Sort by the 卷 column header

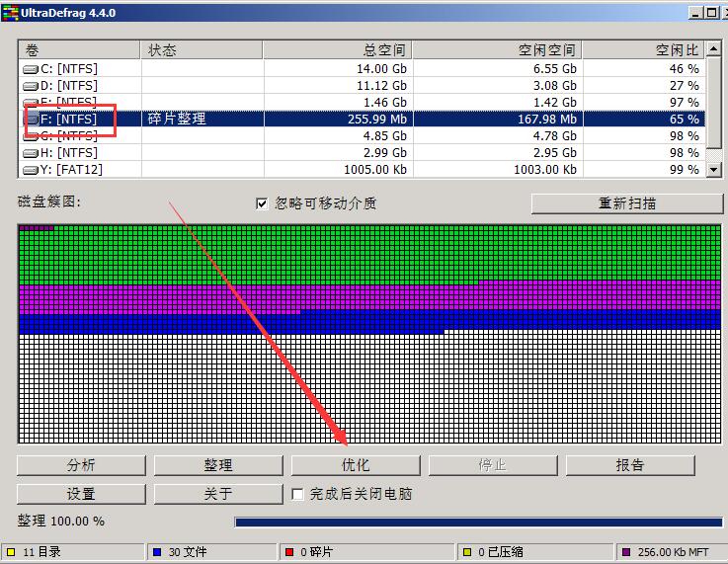point(79,49)
